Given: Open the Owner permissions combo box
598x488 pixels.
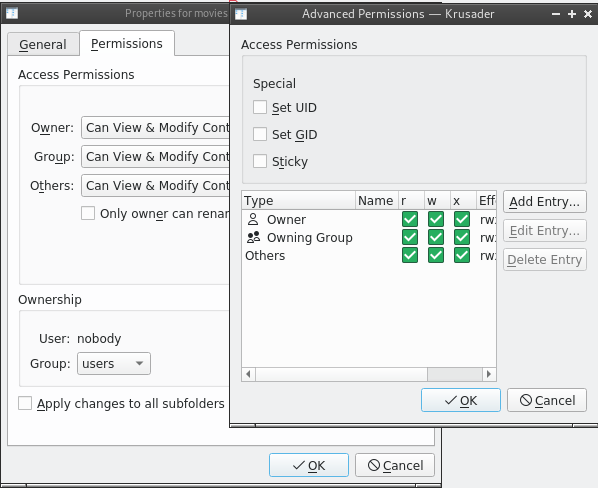Looking at the screenshot, I should (156, 127).
